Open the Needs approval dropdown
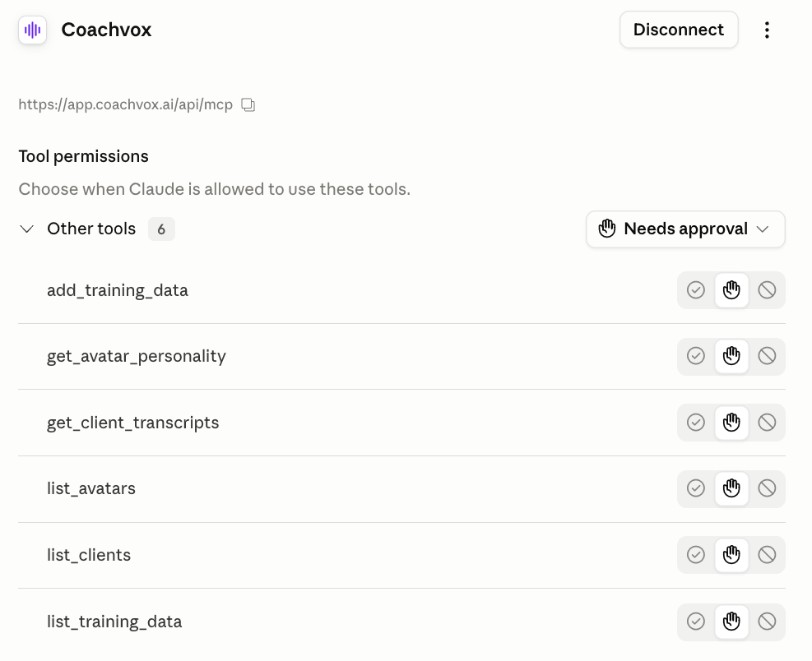This screenshot has width=812, height=661. pos(685,229)
